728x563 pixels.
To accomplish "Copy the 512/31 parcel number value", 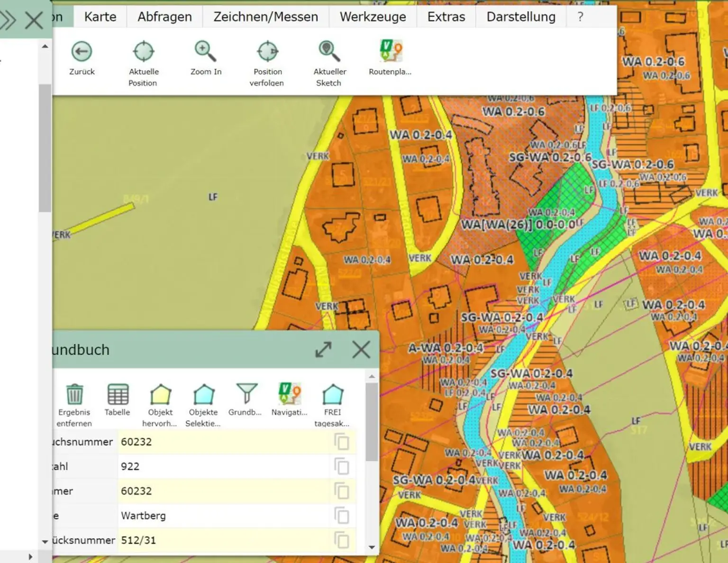I will click(x=341, y=540).
